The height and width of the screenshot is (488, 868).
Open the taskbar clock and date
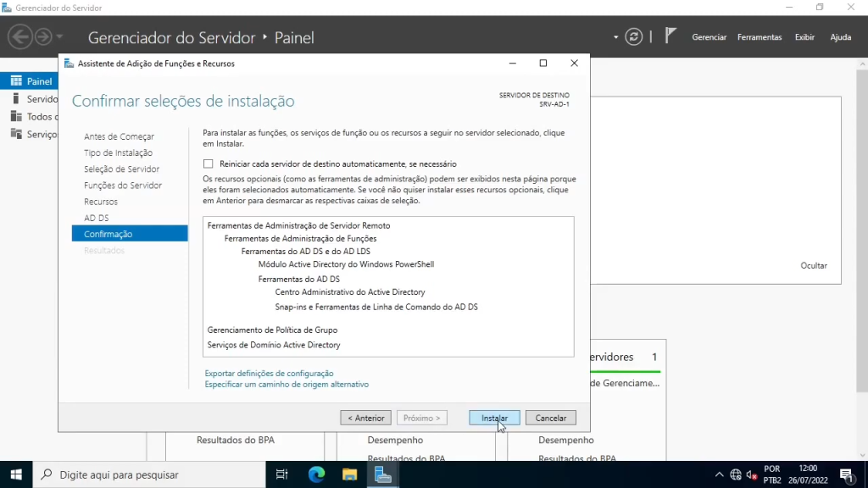click(808, 474)
